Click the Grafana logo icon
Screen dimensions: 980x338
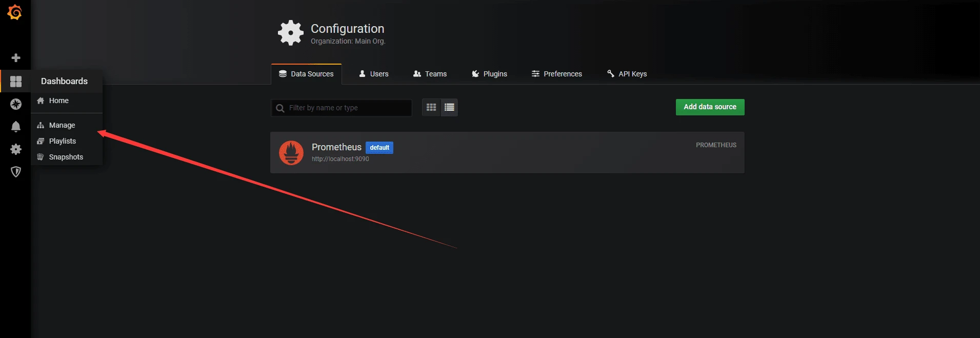tap(15, 12)
